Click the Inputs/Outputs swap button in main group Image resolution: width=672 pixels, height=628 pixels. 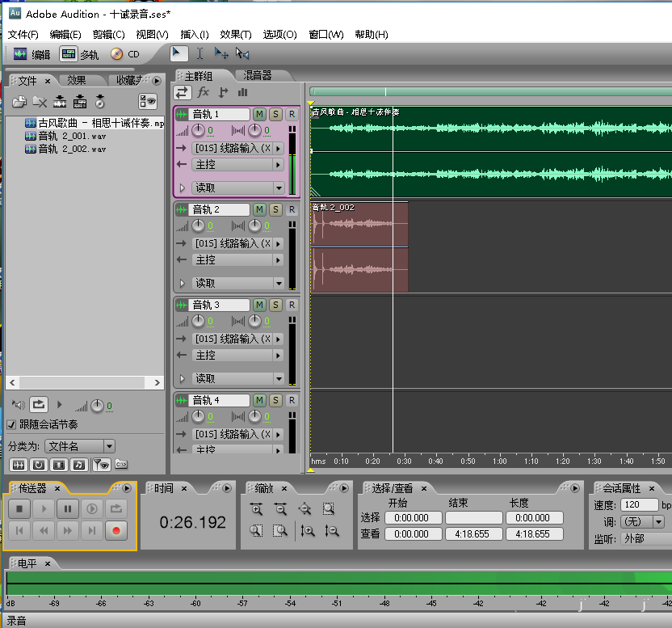tap(183, 92)
